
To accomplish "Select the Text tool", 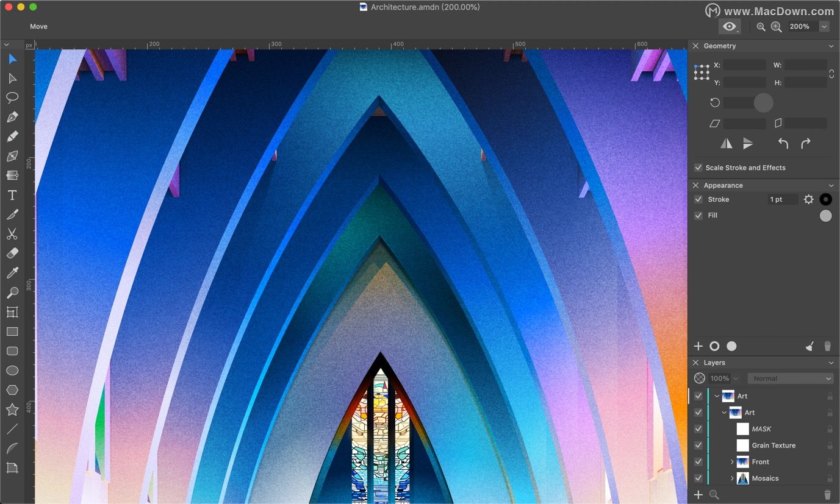I will coord(12,195).
